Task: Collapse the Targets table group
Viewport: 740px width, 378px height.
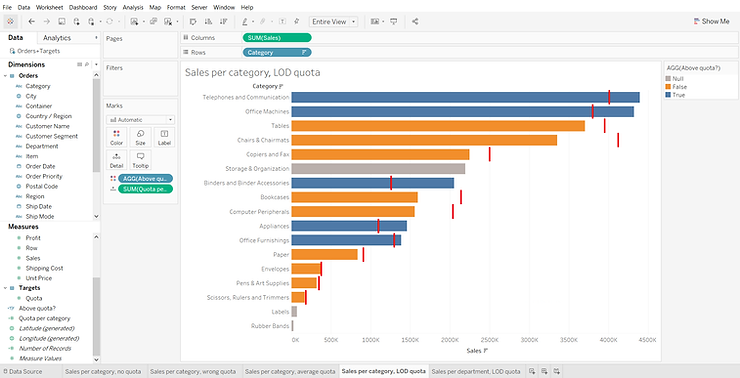Action: (x=5, y=288)
